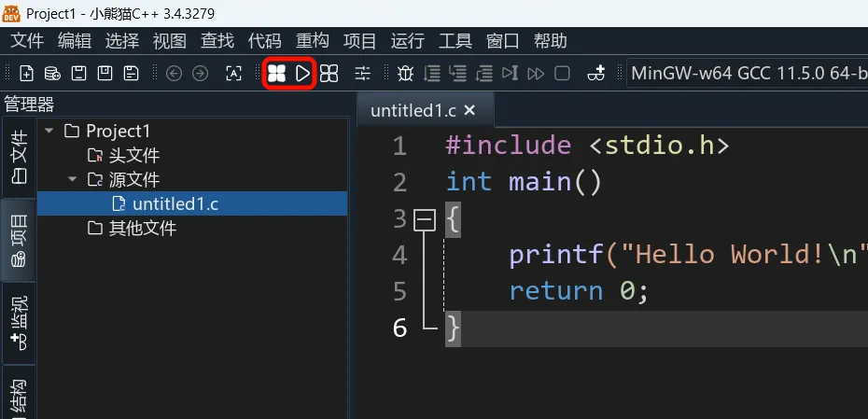Run the program with the play icon

(302, 73)
